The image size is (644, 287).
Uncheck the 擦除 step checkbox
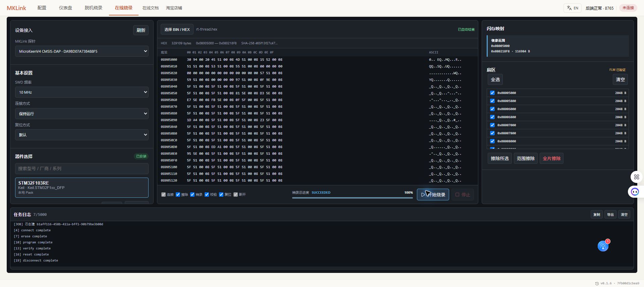tap(178, 195)
